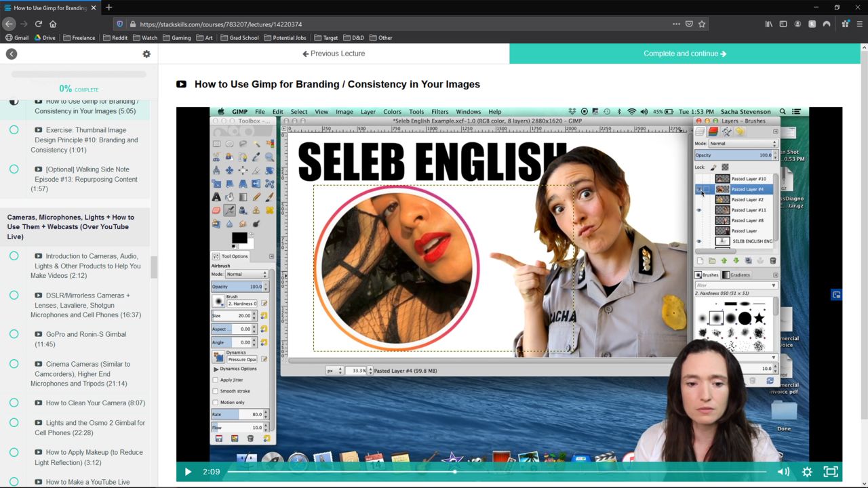Toggle lock pixels brush icon in Layers
868x488 pixels.
tap(713, 167)
